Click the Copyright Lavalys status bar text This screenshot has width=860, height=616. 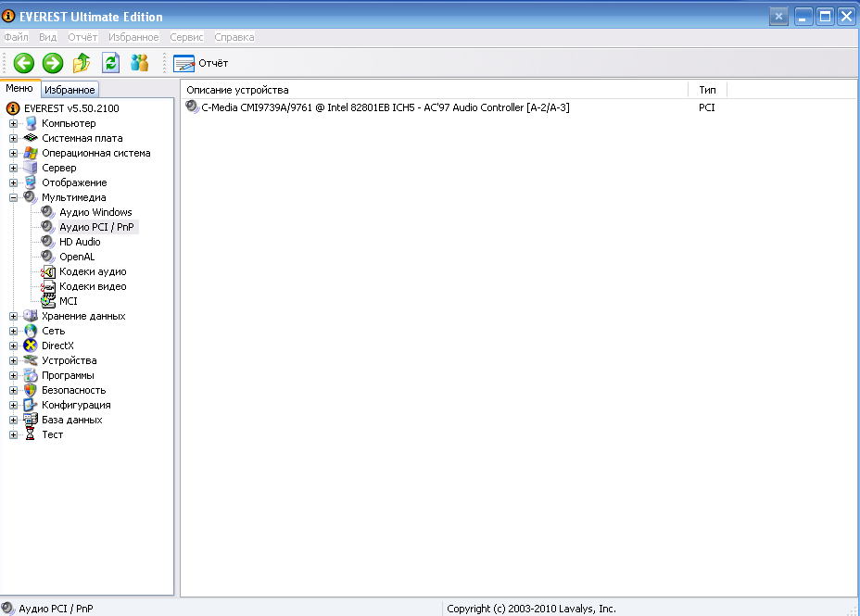531,609
